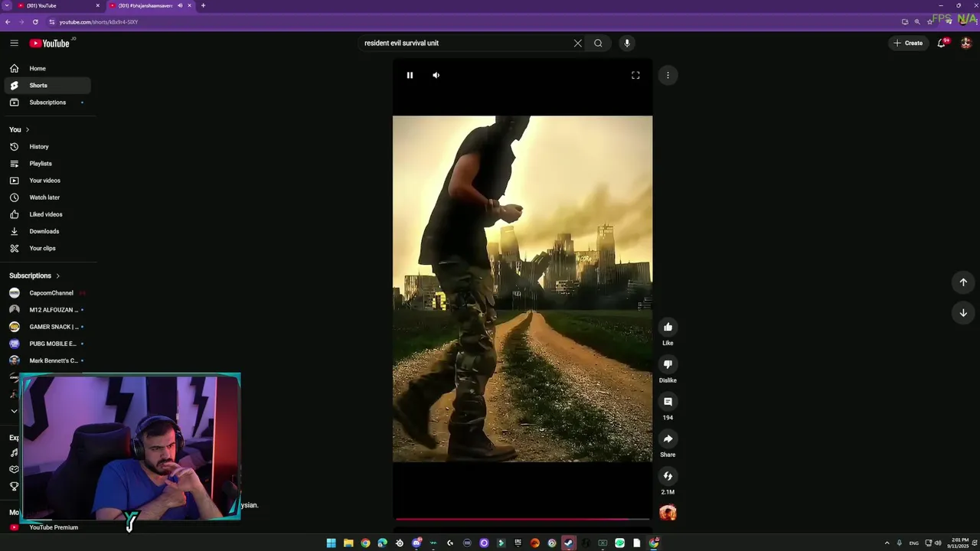Open Mark Bennett's C... channel

point(47,360)
